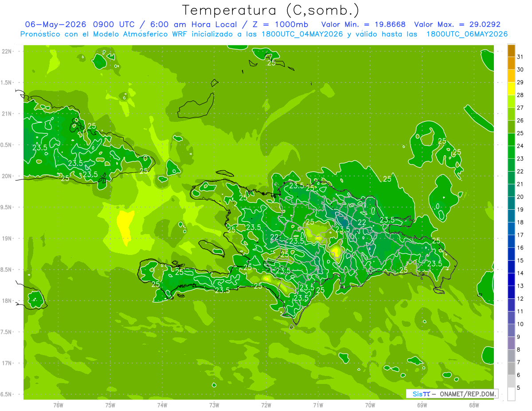532x411 pixels.
Task: Click the 68W longitude axis label
Action: coord(474,405)
